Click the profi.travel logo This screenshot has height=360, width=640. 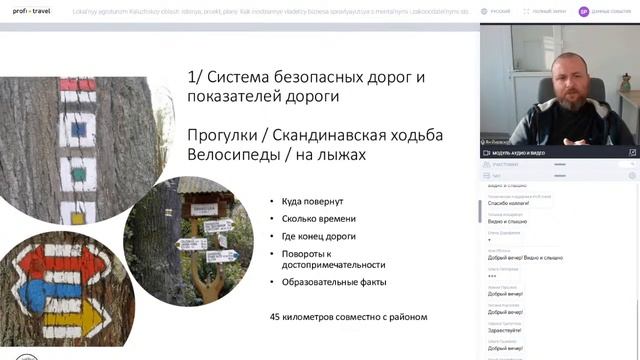[31, 11]
